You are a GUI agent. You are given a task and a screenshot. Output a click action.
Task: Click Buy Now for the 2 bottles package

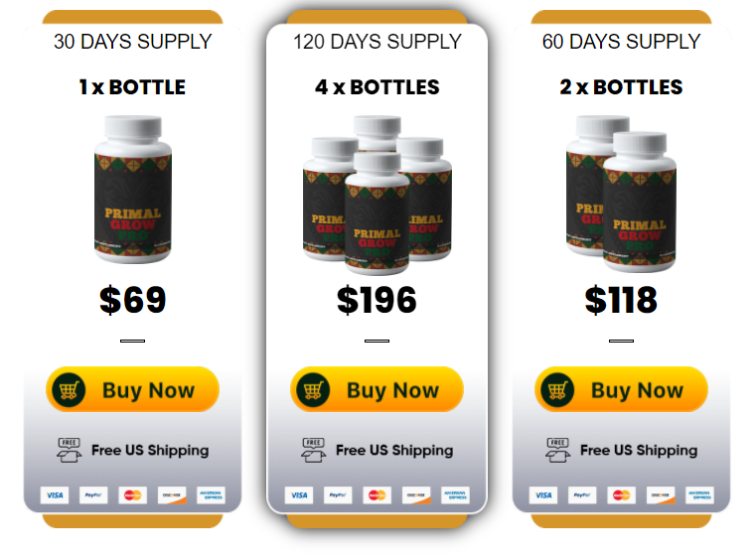pyautogui.click(x=621, y=389)
